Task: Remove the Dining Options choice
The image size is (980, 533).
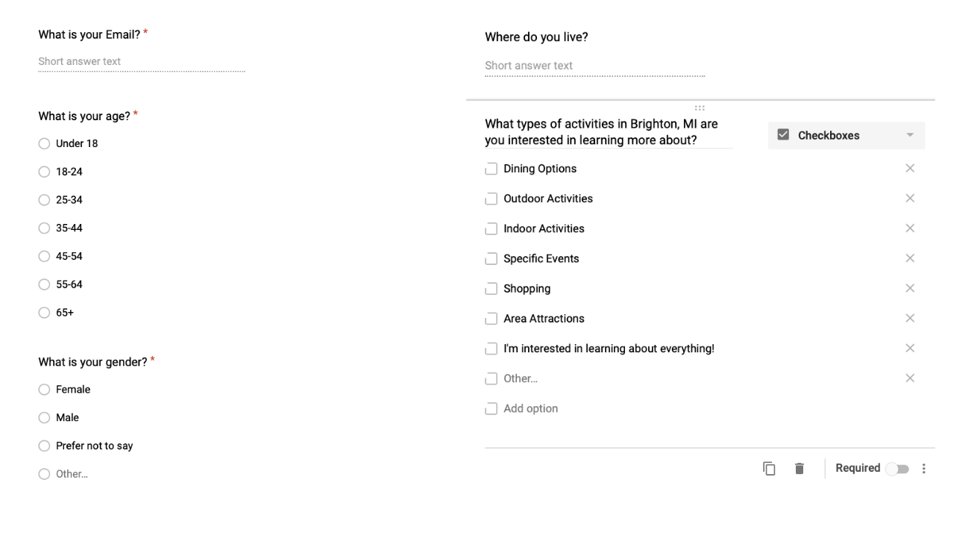Action: (x=910, y=169)
